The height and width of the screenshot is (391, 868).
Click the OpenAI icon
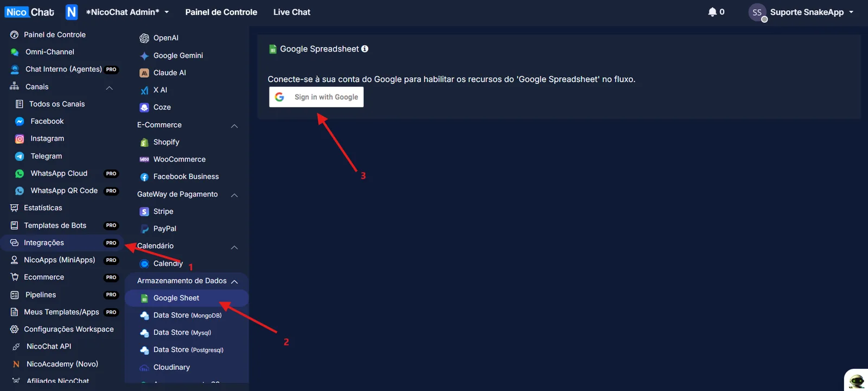[x=144, y=38]
